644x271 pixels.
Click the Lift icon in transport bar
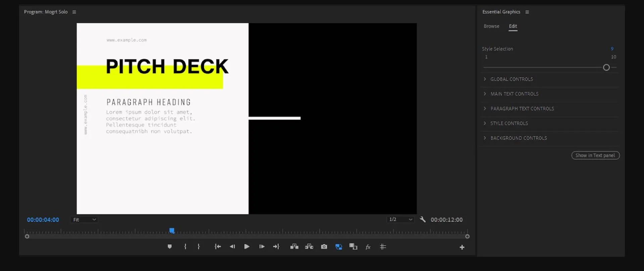[x=294, y=247]
